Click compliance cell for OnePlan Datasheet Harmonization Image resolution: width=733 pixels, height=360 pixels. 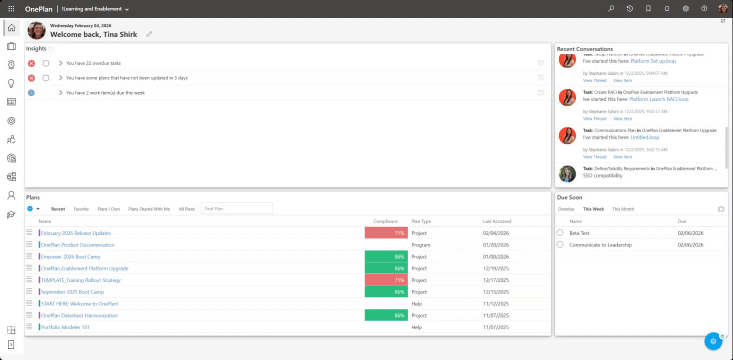tap(386, 315)
